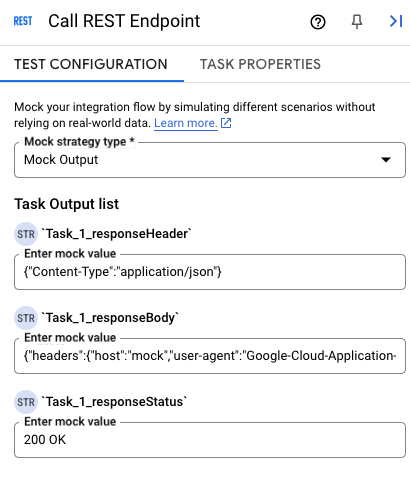Image resolution: width=410 pixels, height=477 pixels.
Task: Click the REST task icon in header
Action: coord(23,21)
